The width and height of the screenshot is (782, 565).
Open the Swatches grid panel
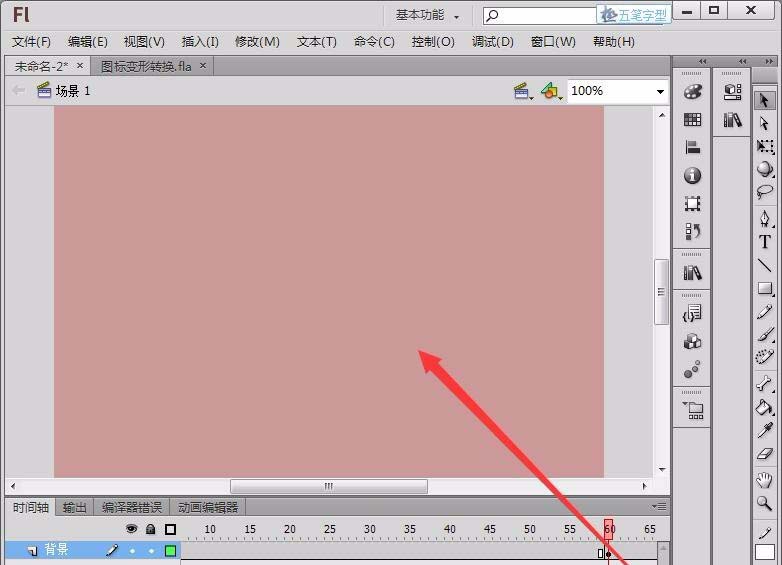(x=692, y=120)
